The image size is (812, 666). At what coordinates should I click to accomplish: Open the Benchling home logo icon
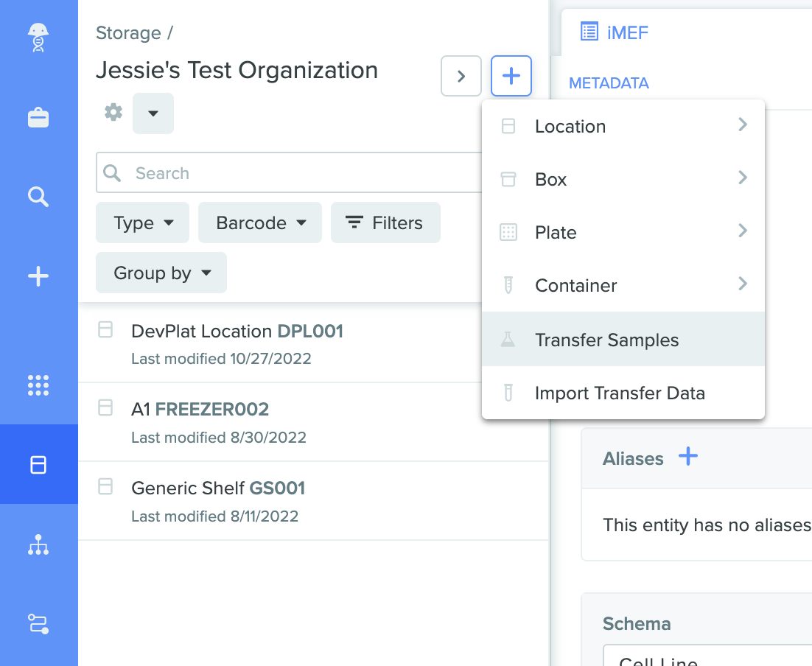coord(38,38)
